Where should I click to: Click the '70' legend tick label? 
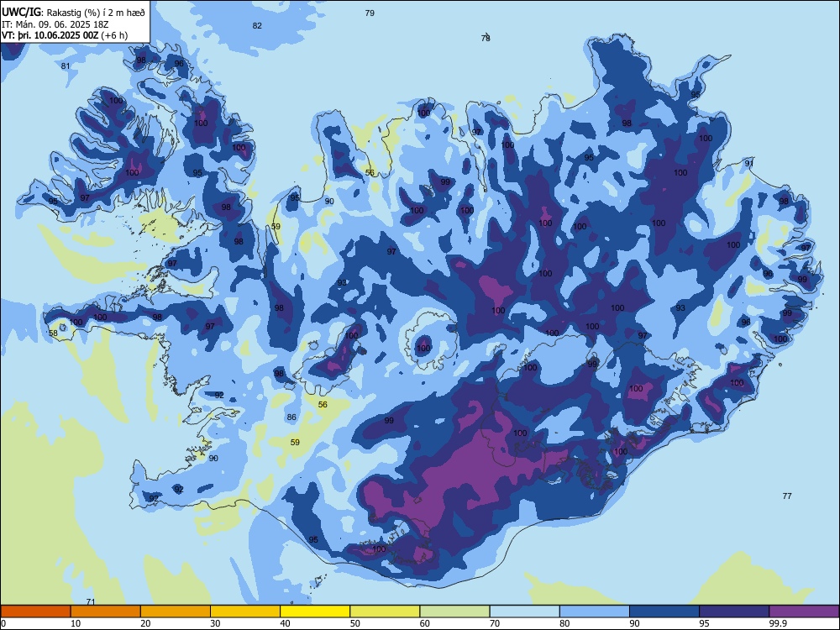[495, 623]
